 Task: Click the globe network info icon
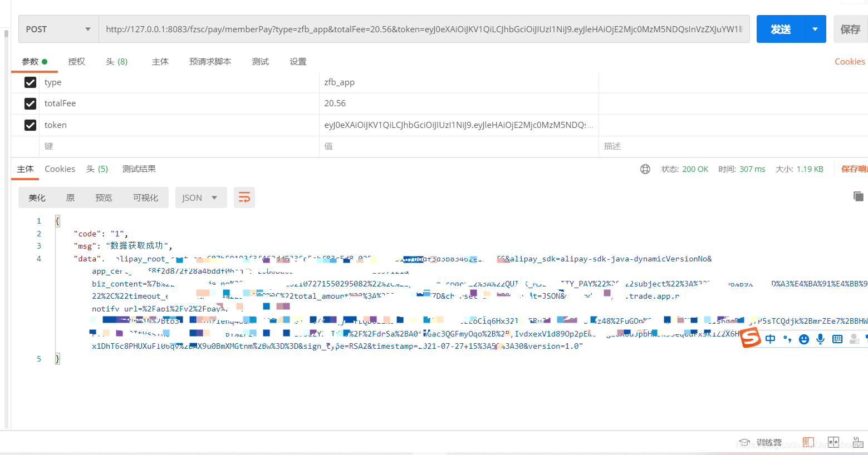click(645, 169)
